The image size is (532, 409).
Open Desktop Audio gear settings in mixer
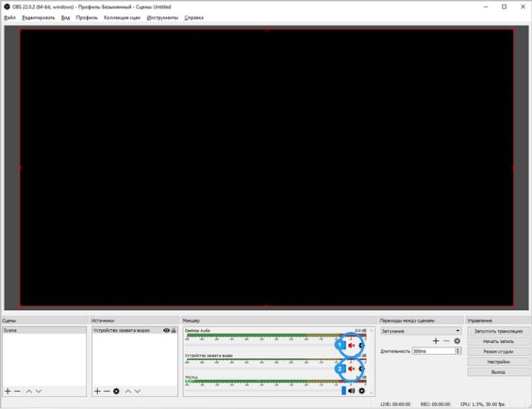[x=361, y=346]
